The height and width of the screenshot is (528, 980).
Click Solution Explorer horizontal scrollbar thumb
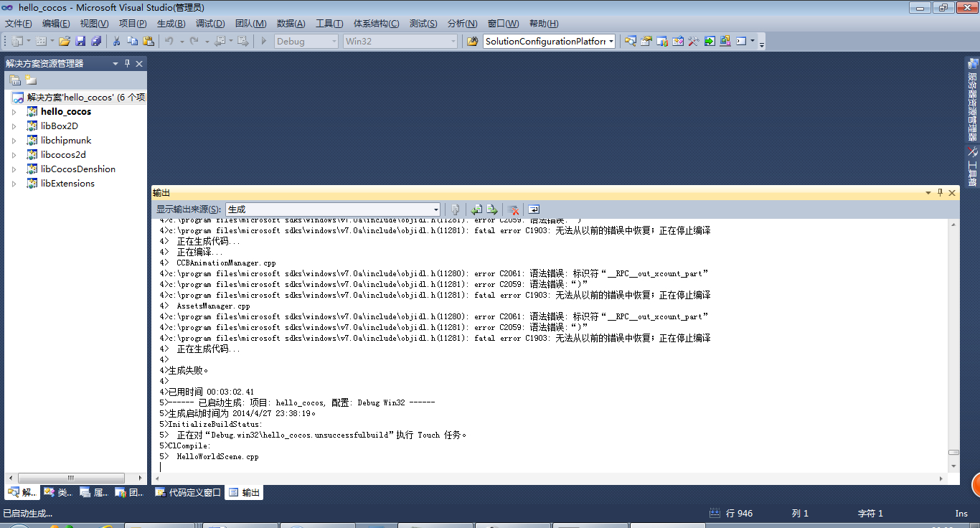coord(71,478)
